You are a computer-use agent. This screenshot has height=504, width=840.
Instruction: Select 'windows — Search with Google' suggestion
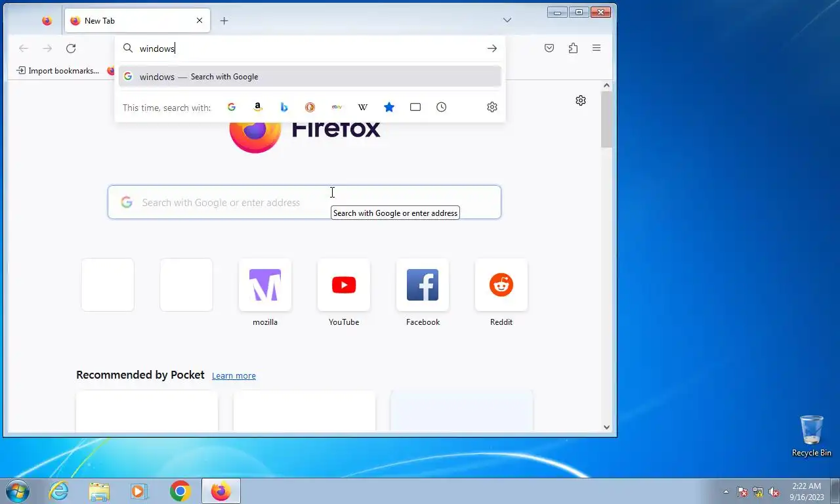(x=310, y=77)
